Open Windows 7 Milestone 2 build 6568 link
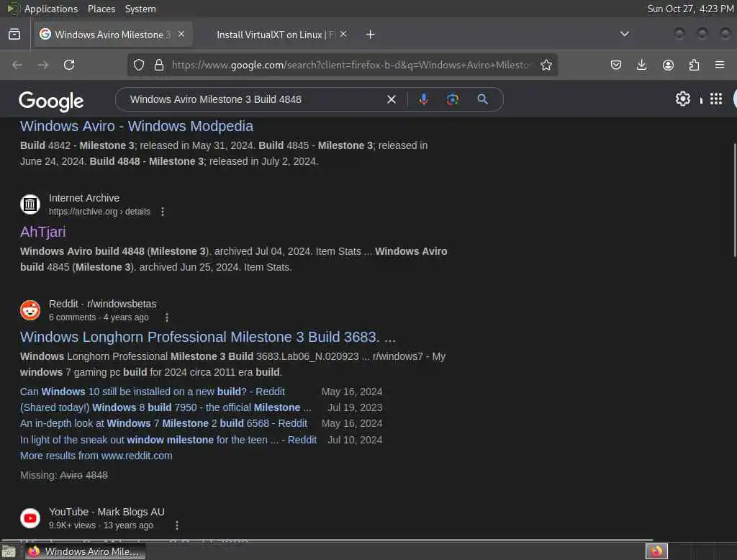Image resolution: width=737 pixels, height=560 pixels. coord(163,424)
